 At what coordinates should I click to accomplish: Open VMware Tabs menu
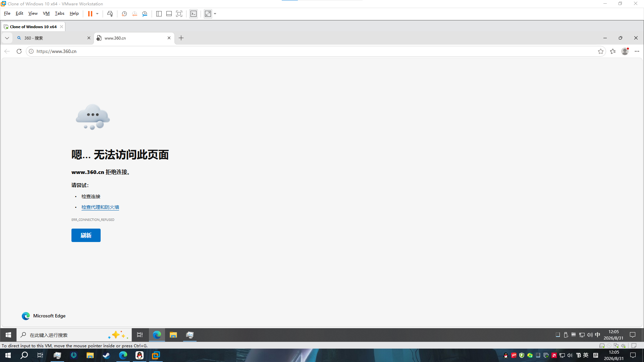point(60,13)
